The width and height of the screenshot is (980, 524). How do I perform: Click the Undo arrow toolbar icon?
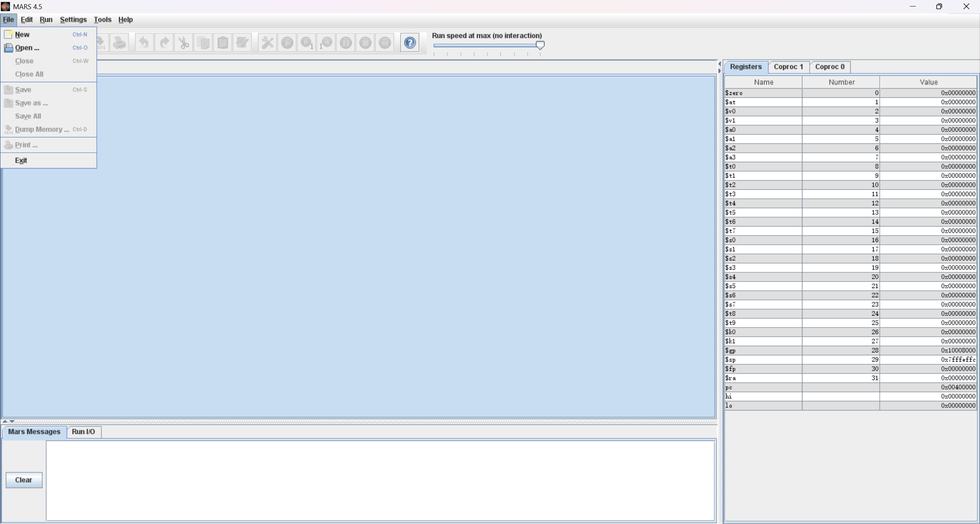click(144, 43)
